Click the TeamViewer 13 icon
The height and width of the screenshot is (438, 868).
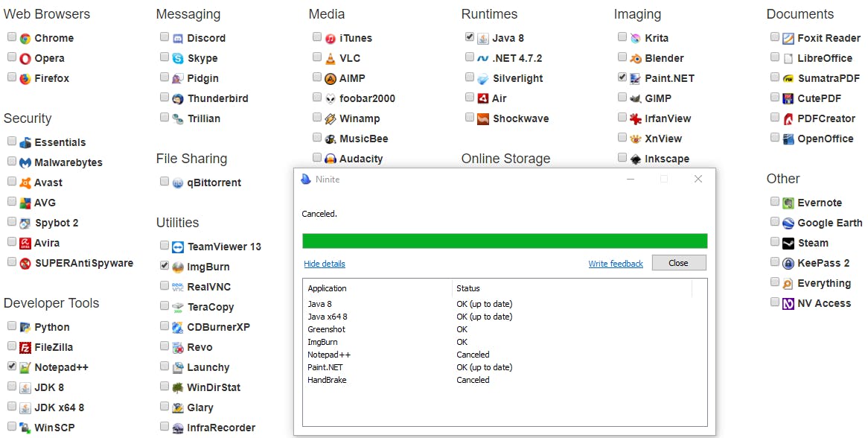point(178,247)
